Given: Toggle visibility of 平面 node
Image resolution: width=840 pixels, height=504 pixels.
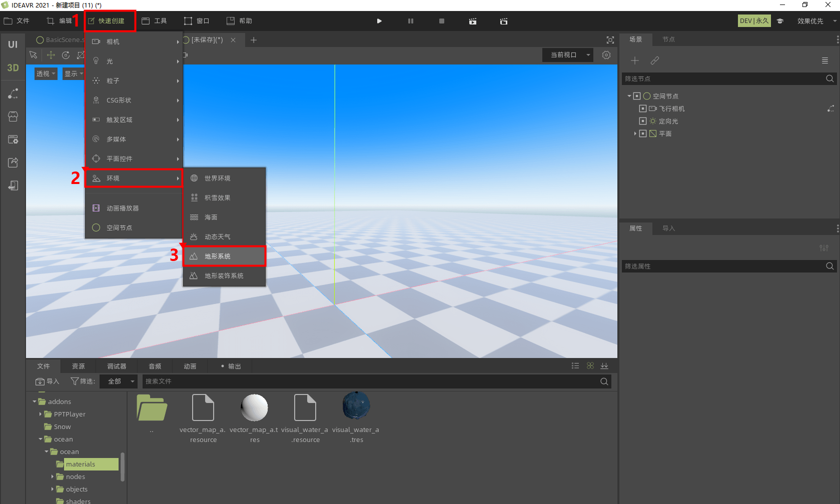Looking at the screenshot, I should click(643, 133).
